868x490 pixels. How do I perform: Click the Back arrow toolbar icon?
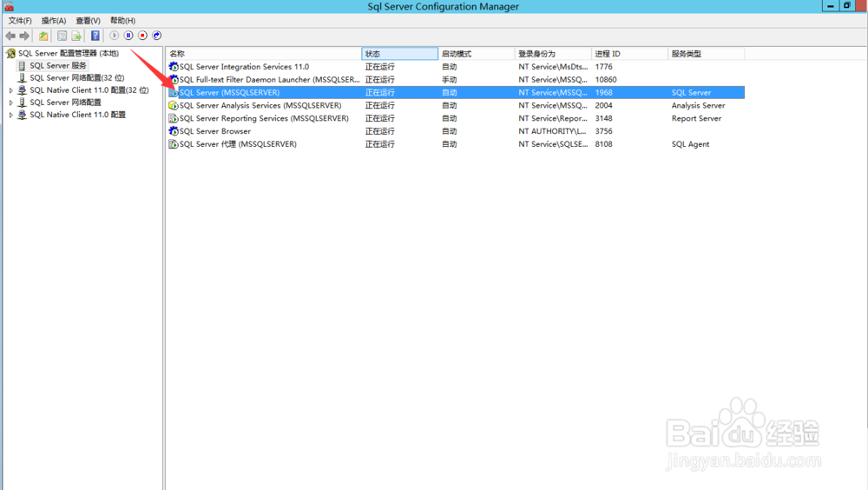(x=10, y=36)
